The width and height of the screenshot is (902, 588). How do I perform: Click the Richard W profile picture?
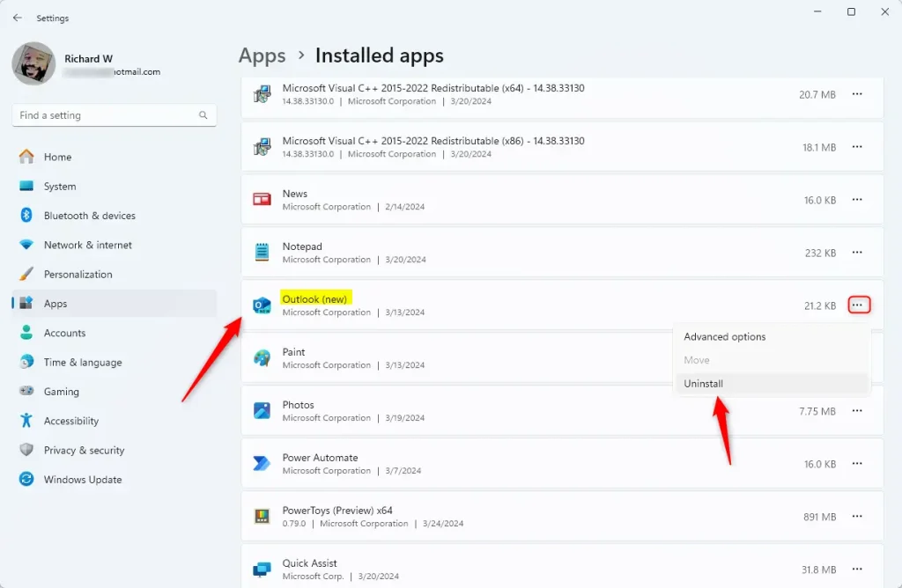[33, 63]
